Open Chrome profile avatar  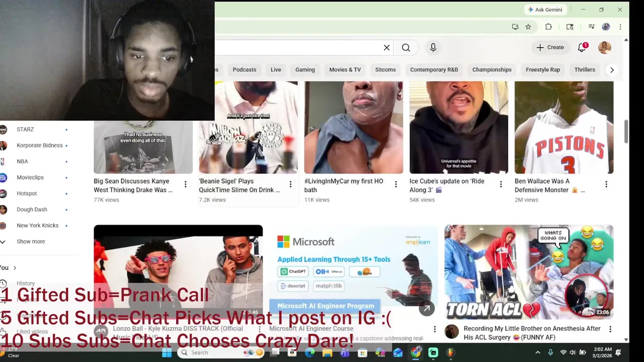coord(606,27)
